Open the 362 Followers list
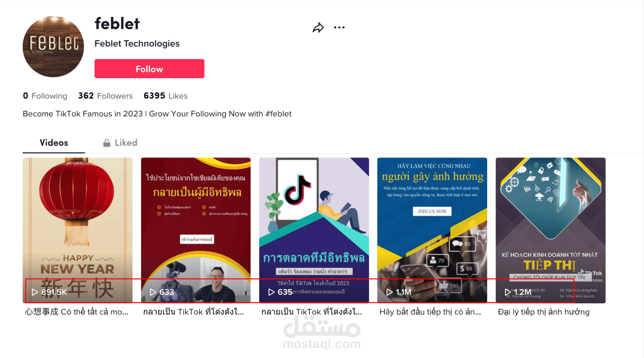 [x=105, y=96]
